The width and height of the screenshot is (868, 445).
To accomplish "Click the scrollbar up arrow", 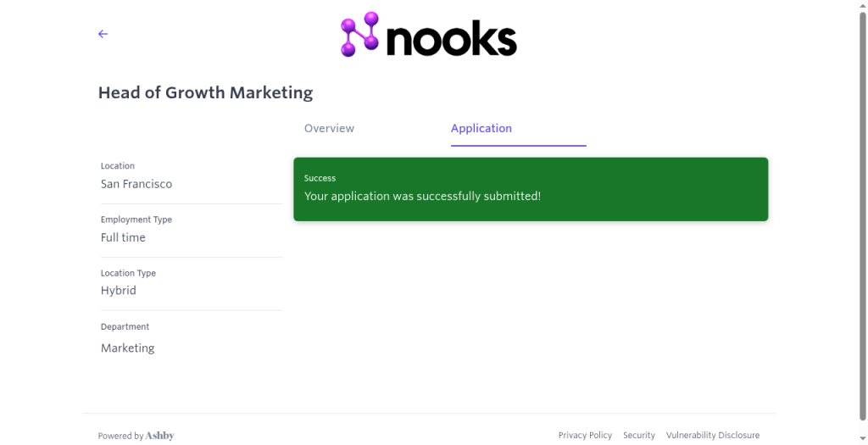I will [863, 4].
